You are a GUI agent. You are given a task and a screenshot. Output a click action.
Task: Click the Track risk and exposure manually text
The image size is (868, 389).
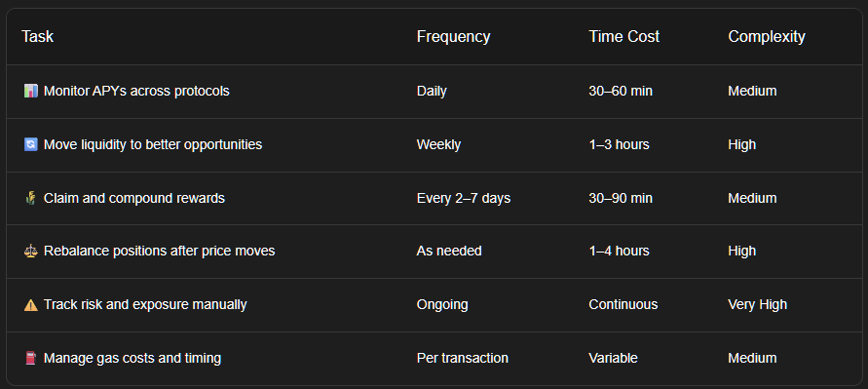pyautogui.click(x=145, y=305)
